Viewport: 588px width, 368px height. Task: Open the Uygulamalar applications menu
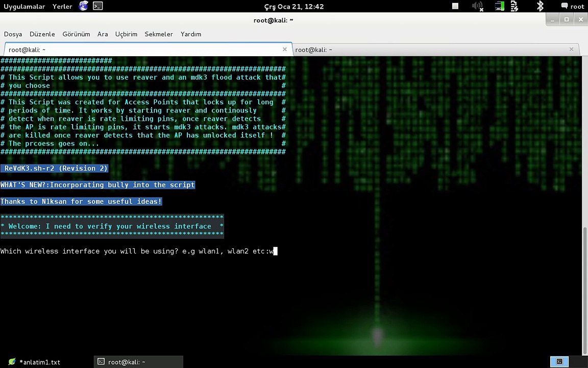[24, 6]
